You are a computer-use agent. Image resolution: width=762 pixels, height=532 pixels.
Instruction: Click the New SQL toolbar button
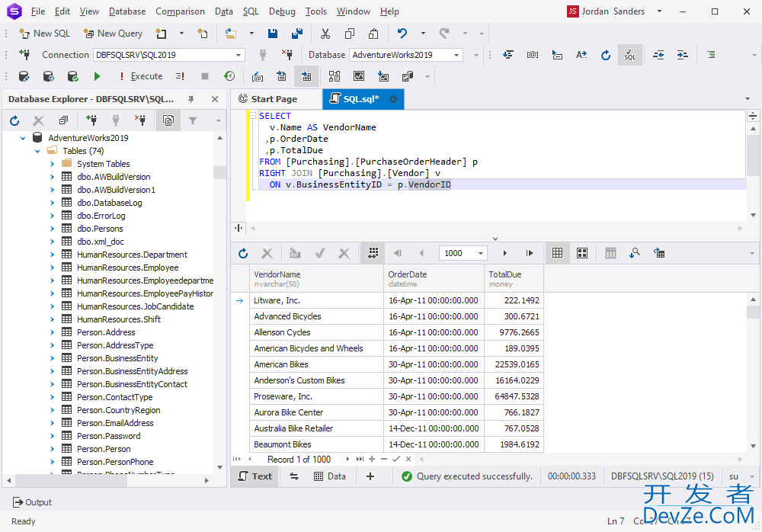[44, 34]
